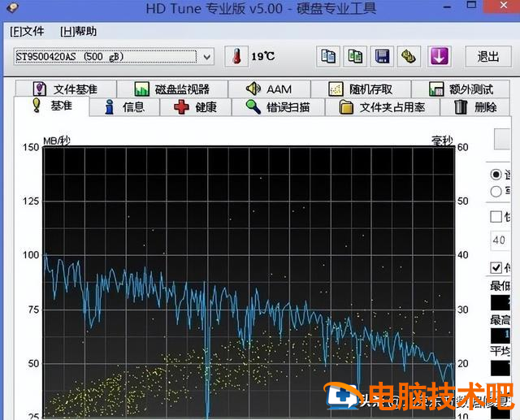Viewport: 520px width, 420px height.
Task: Click the floppy disk save icon
Action: (x=382, y=56)
